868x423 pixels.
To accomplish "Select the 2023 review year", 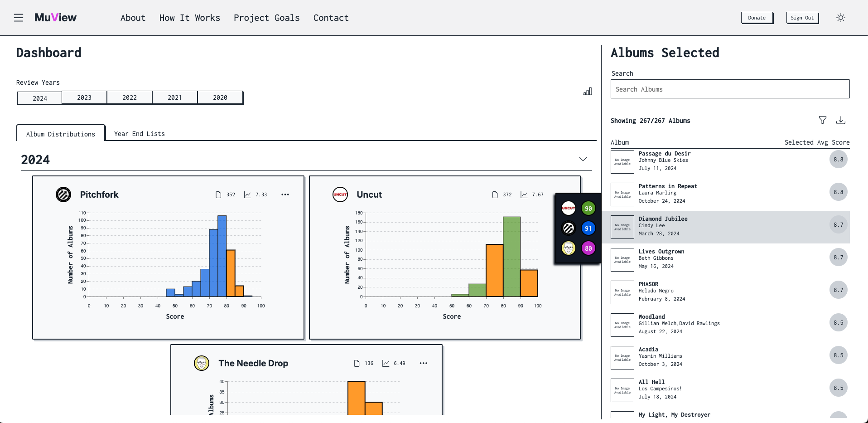I will click(x=84, y=97).
